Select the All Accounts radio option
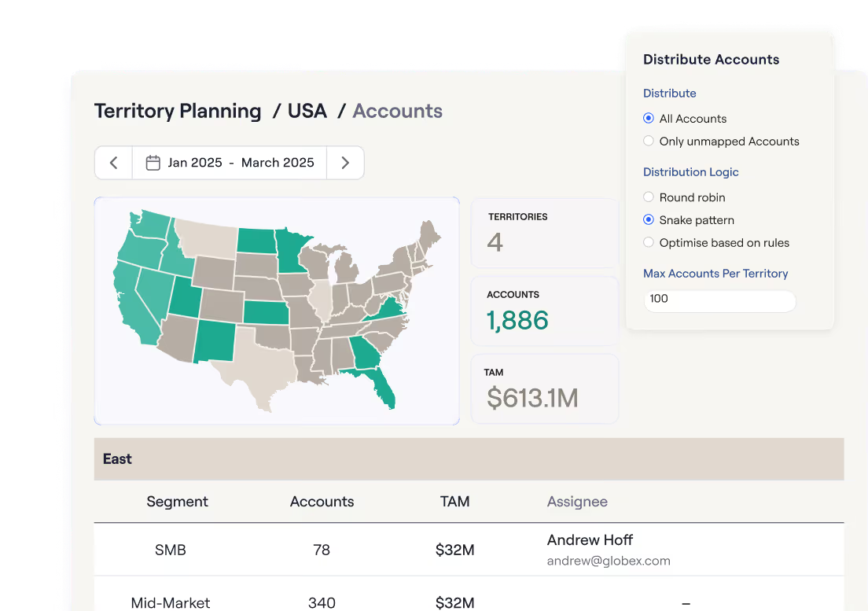 (x=648, y=119)
